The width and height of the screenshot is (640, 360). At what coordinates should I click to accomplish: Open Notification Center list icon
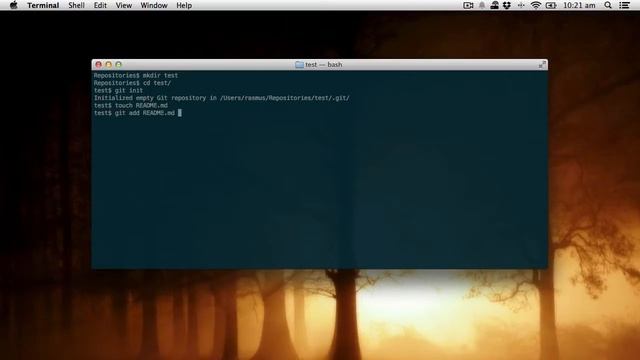click(x=624, y=5)
